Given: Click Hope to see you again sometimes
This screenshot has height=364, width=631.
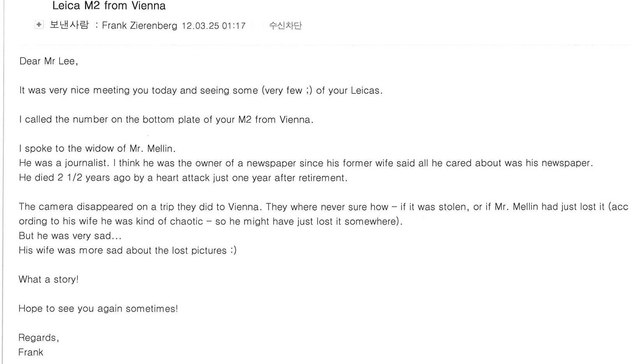Looking at the screenshot, I should (x=98, y=309).
